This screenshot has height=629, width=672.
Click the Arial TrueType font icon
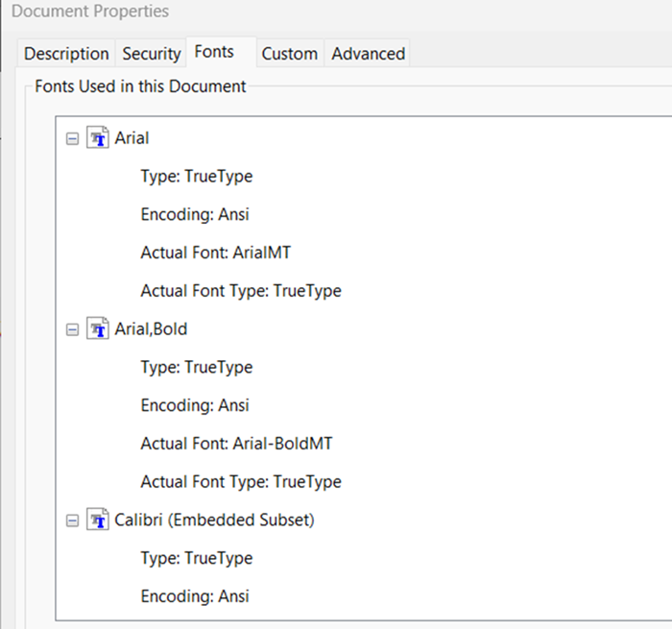tap(99, 137)
